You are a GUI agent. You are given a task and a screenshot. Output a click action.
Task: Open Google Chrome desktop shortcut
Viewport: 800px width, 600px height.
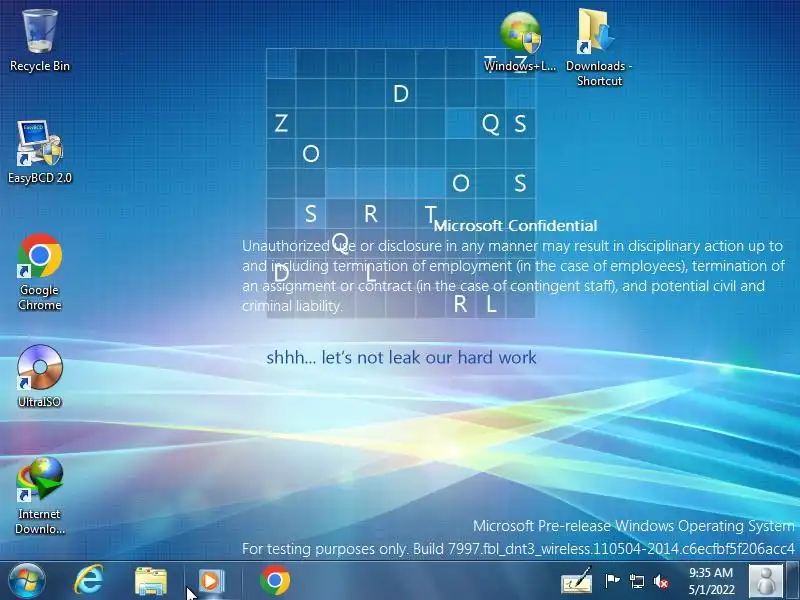40,272
